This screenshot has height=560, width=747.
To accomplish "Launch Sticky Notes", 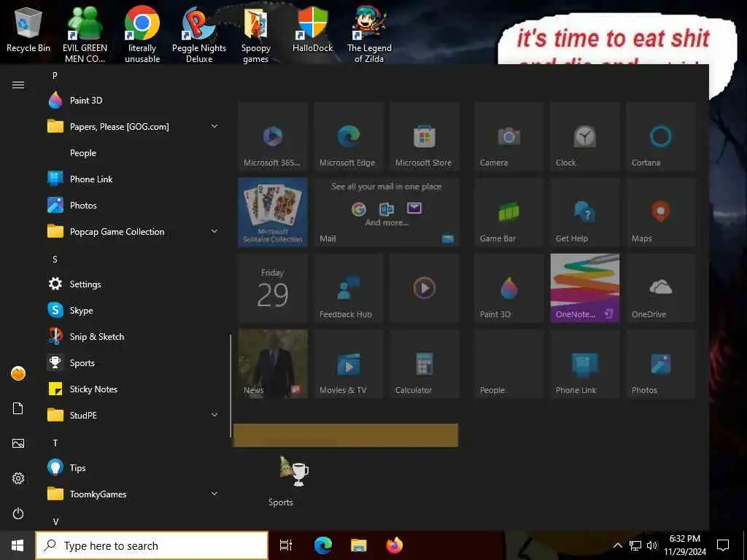I will [x=133, y=389].
